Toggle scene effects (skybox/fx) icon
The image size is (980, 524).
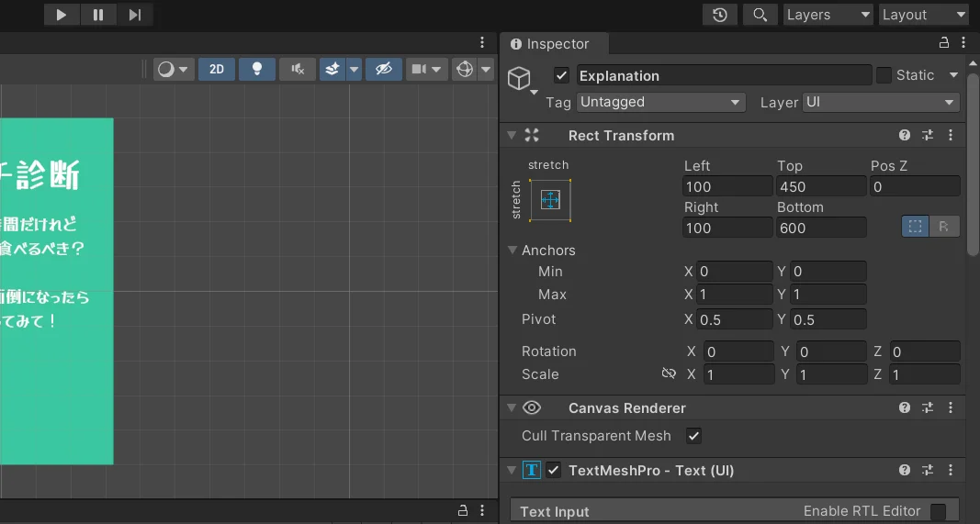tap(332, 69)
